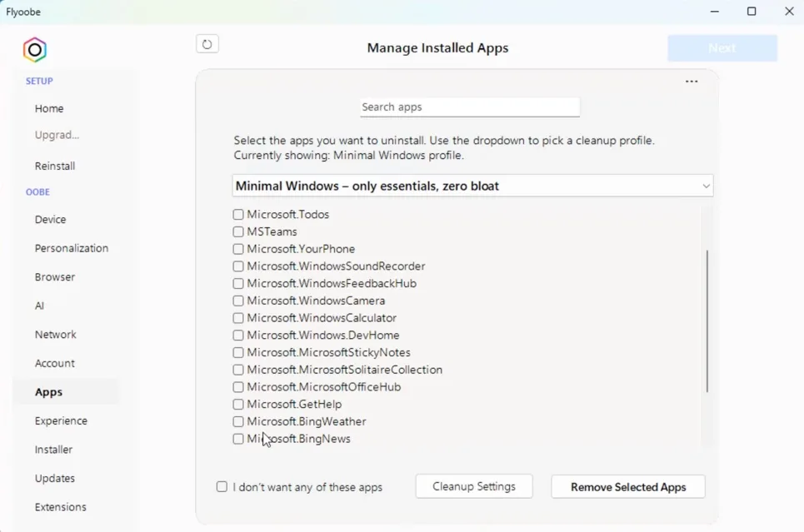Select MSTeams for removal

[x=238, y=231]
